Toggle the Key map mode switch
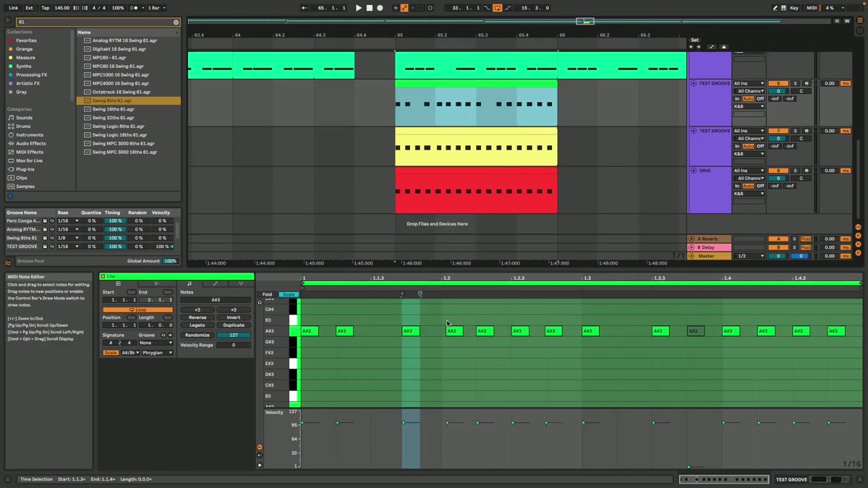The height and width of the screenshot is (488, 868). tap(794, 8)
